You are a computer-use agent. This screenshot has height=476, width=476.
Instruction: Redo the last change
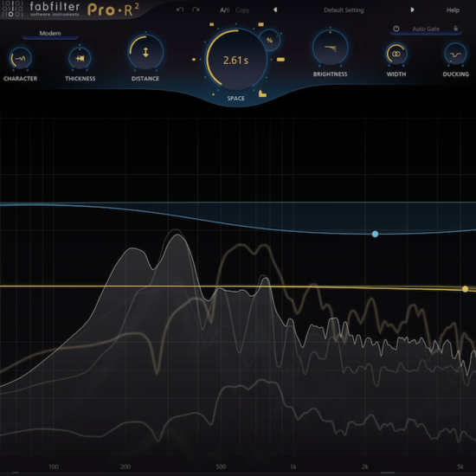tap(196, 10)
